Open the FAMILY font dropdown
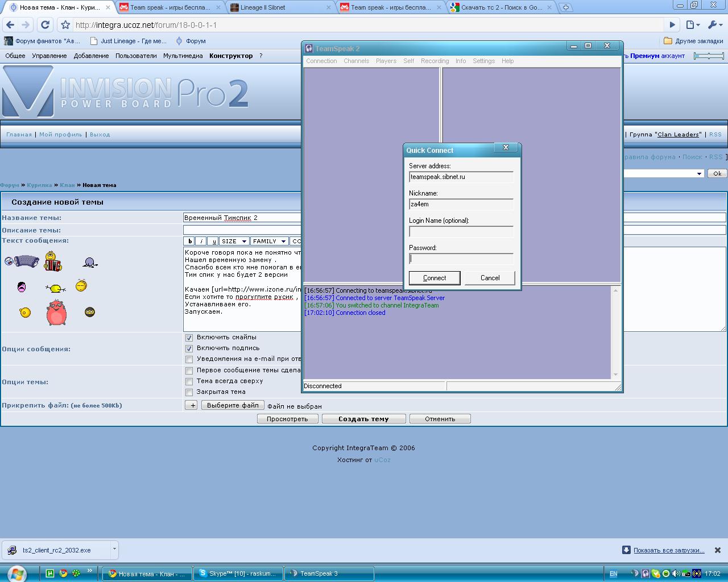 [x=270, y=241]
